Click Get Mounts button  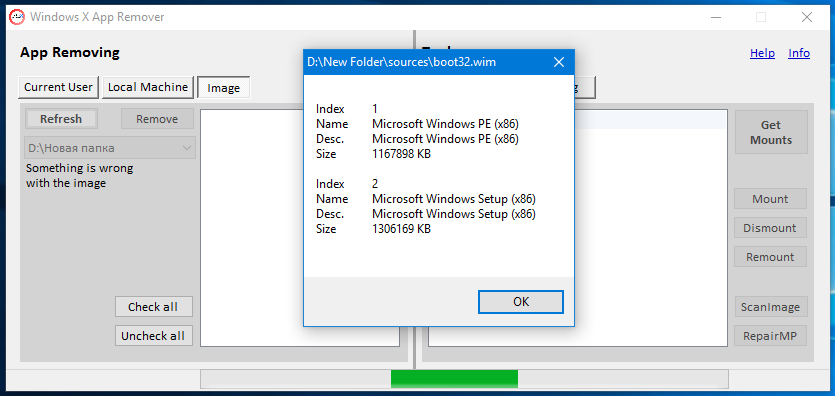point(771,133)
